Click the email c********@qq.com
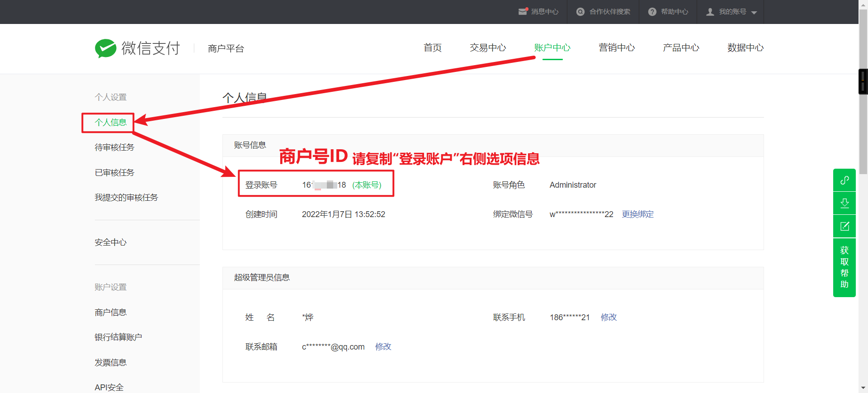Image resolution: width=868 pixels, height=393 pixels. [333, 347]
